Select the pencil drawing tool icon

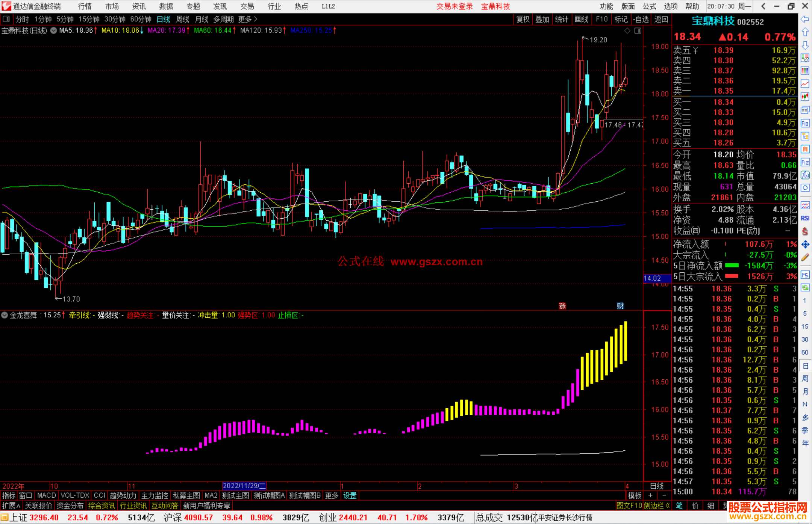coord(805,257)
